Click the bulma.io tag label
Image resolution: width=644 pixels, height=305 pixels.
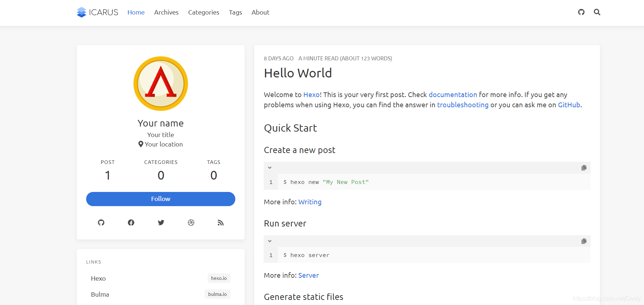217,294
